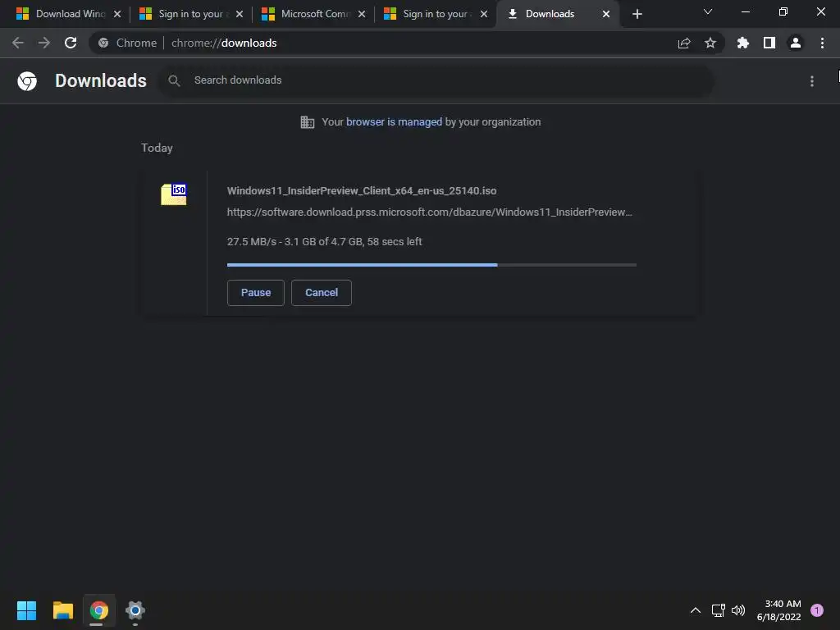Share this page icon in address bar

pos(684,43)
